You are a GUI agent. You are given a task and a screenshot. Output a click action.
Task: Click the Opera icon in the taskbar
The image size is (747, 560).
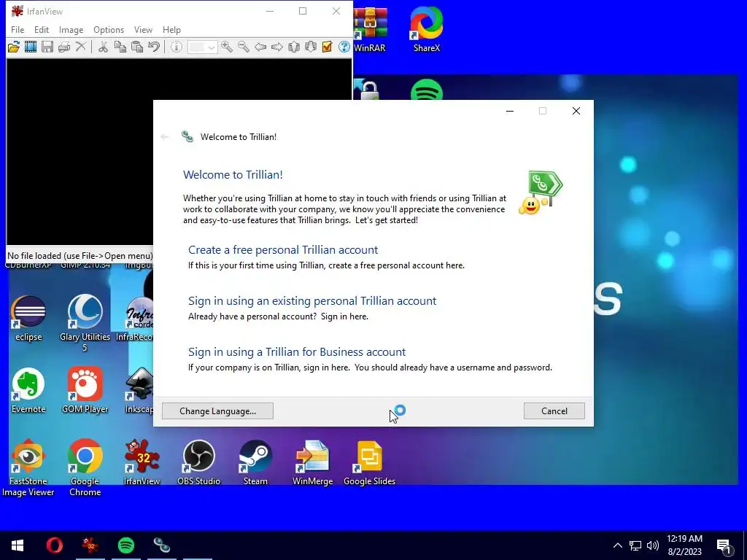(x=54, y=545)
